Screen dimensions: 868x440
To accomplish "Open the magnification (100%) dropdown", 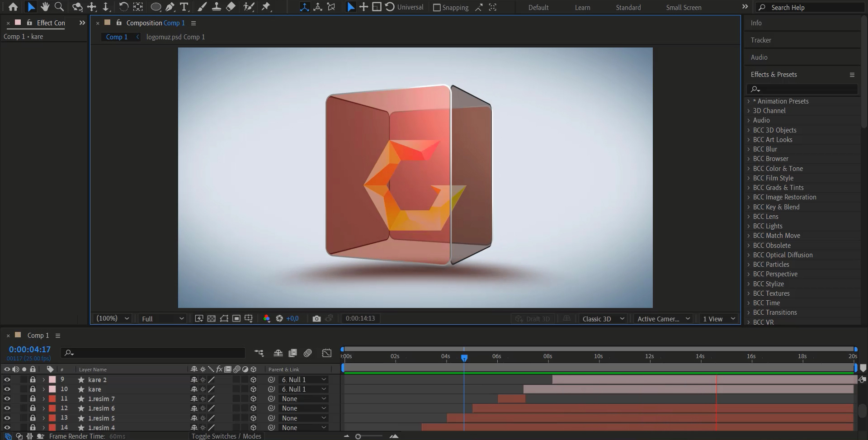I will [x=113, y=318].
